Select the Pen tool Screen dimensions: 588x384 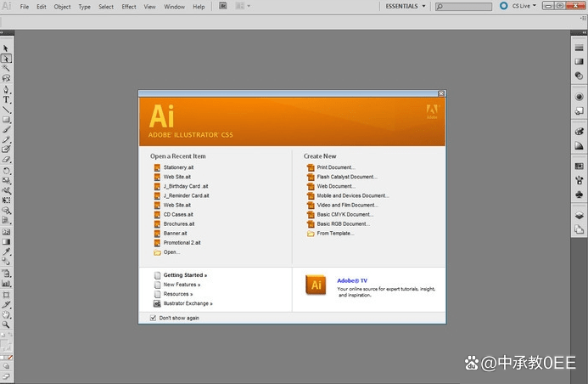pos(6,89)
